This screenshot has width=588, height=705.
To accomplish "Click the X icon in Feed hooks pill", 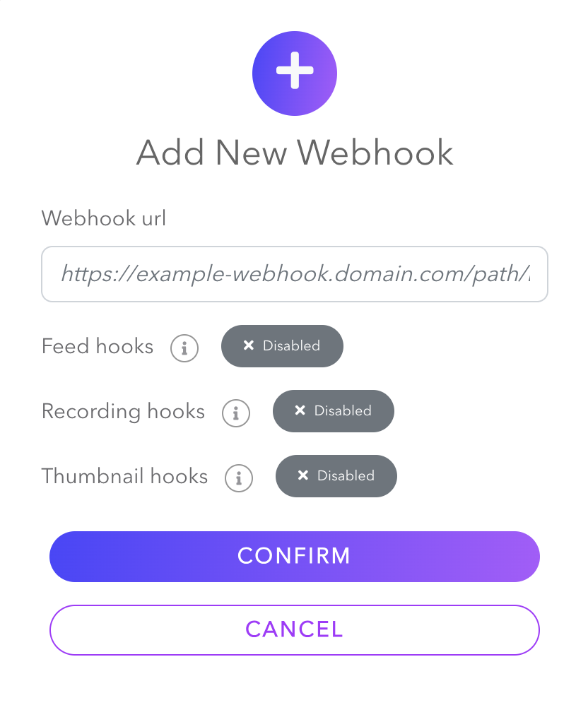I will (248, 345).
